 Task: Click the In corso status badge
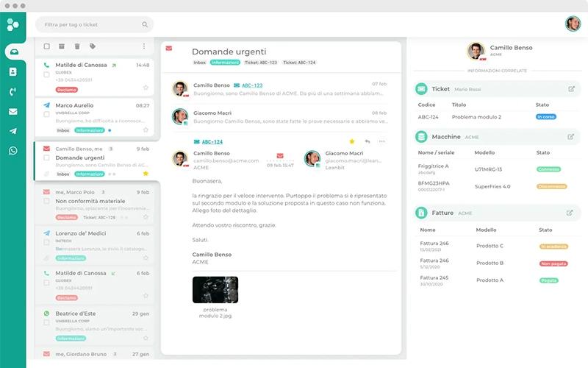[x=545, y=117]
